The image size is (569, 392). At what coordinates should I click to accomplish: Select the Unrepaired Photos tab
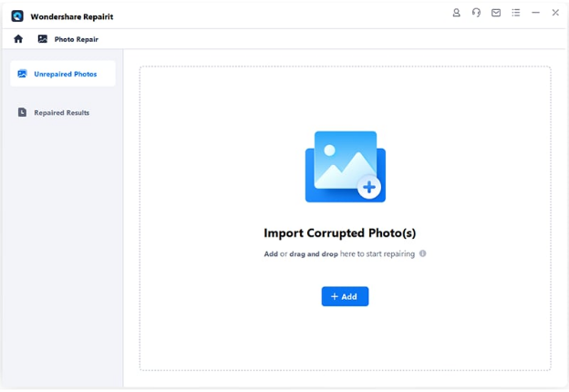click(64, 74)
